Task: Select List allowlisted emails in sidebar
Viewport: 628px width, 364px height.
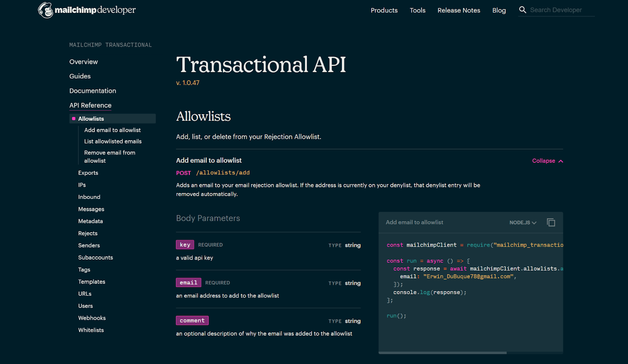Action: 113,141
